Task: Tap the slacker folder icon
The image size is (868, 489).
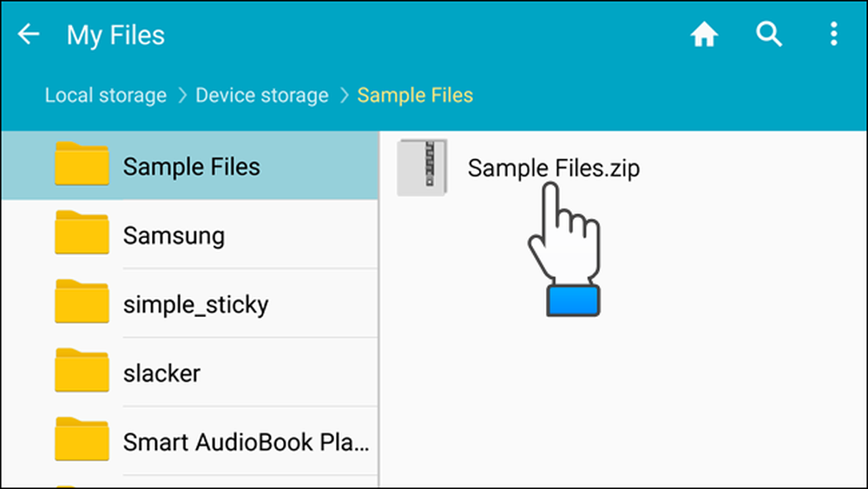Action: pyautogui.click(x=82, y=370)
